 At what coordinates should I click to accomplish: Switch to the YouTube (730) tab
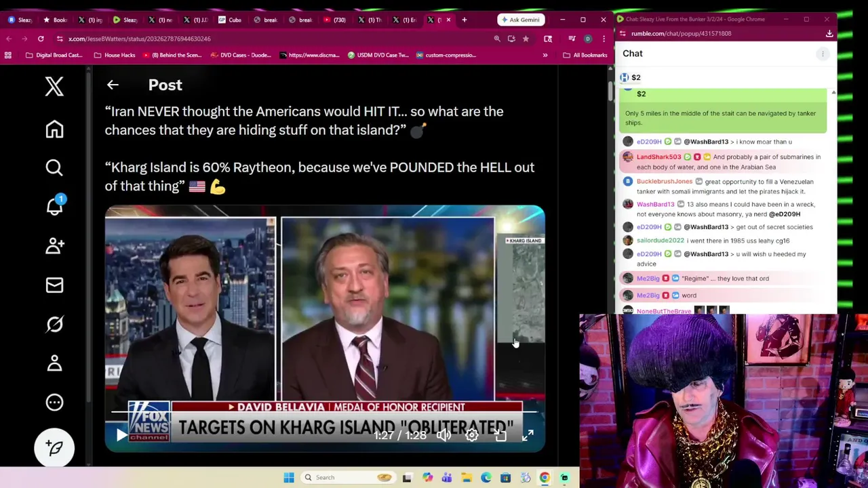point(335,20)
